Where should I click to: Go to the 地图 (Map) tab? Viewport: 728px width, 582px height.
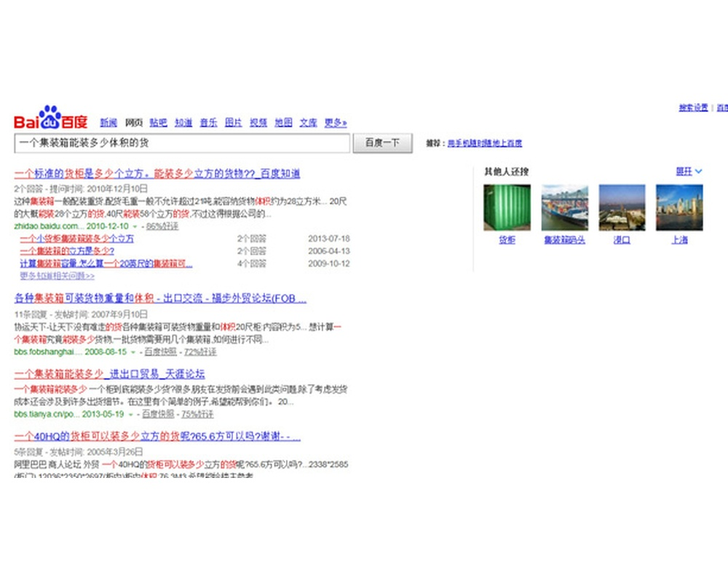tap(283, 122)
